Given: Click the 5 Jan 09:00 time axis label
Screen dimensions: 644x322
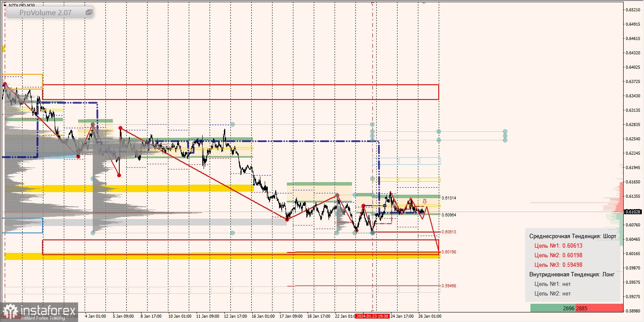Looking at the screenshot, I should [x=123, y=316].
